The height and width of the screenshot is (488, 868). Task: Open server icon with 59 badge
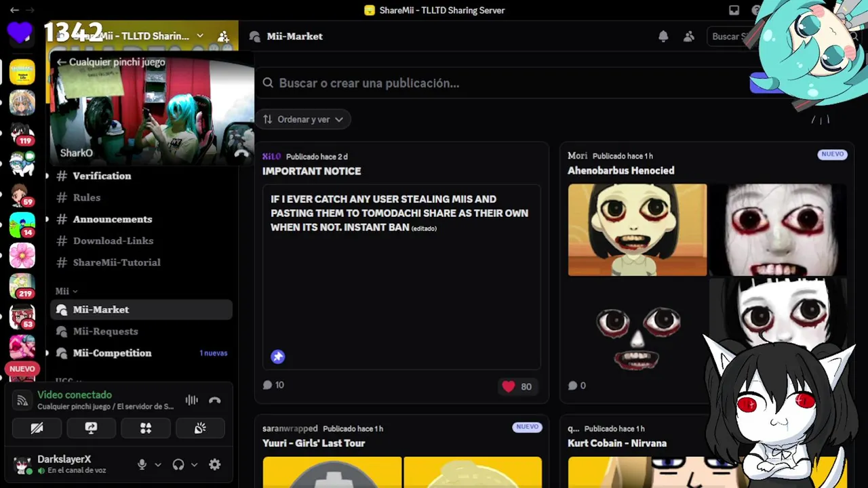coord(22,195)
